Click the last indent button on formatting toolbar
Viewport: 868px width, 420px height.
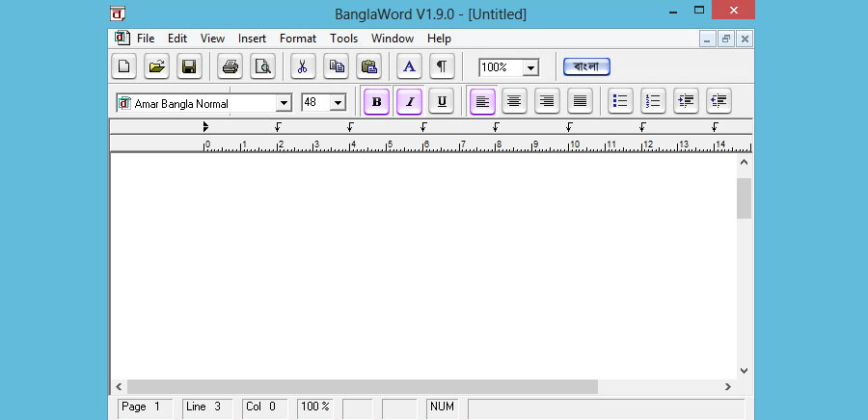coord(719,102)
